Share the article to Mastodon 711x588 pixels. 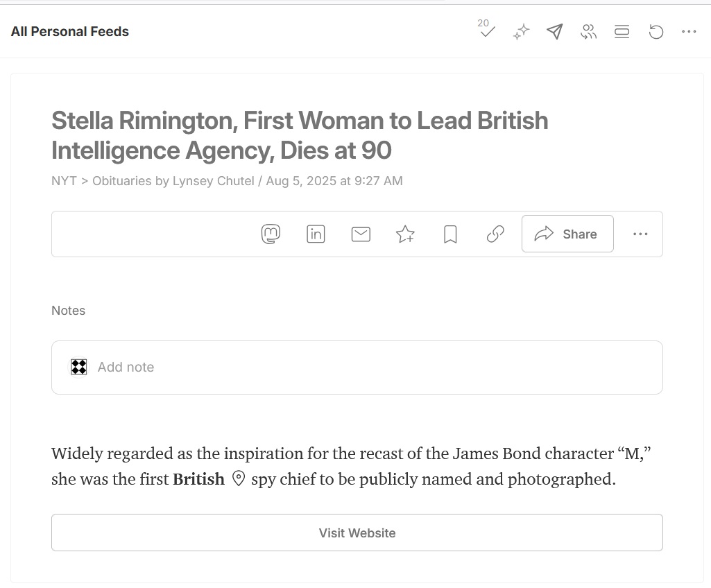pos(271,234)
